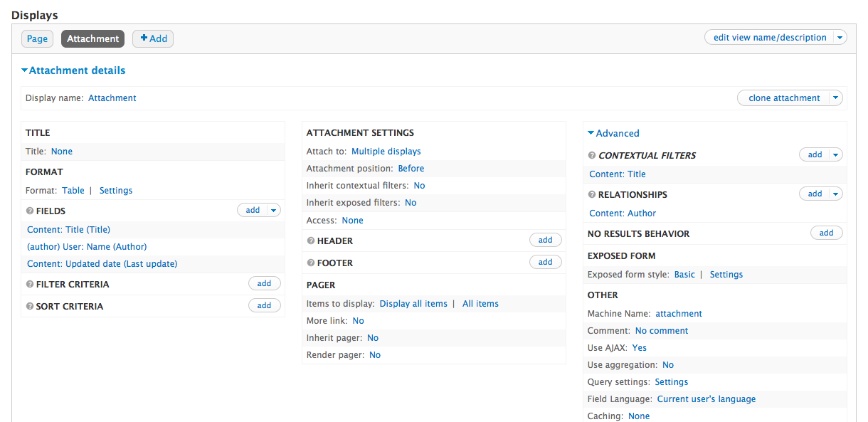Viewport: 868px width, 422px height.
Task: Click help icon next to FIELDS heading
Action: [x=30, y=211]
